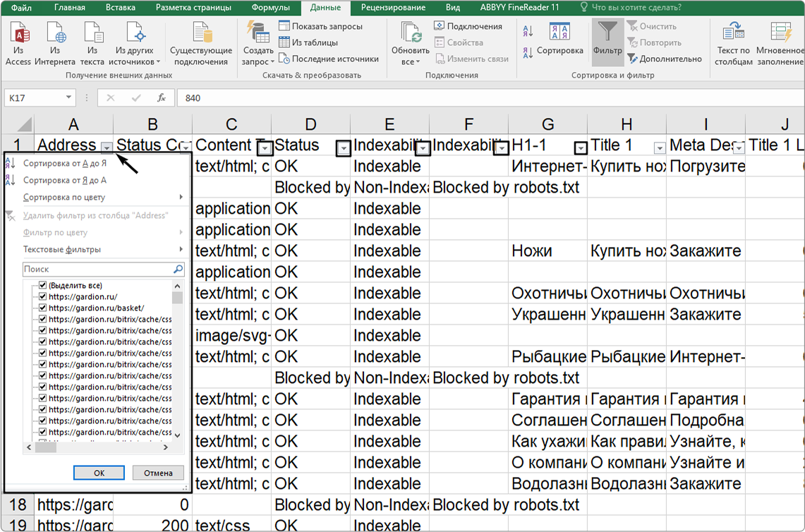Open the column E Indexability filter arrow
The height and width of the screenshot is (532, 805).
coord(423,148)
